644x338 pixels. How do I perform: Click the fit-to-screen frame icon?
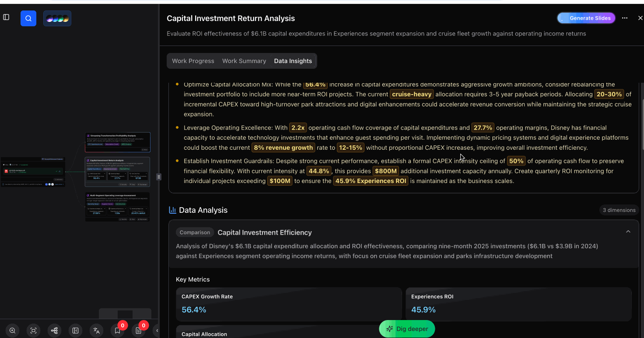(x=33, y=331)
